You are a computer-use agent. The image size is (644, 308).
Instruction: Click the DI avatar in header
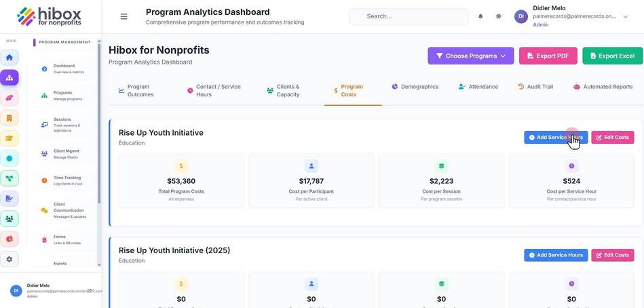(520, 16)
